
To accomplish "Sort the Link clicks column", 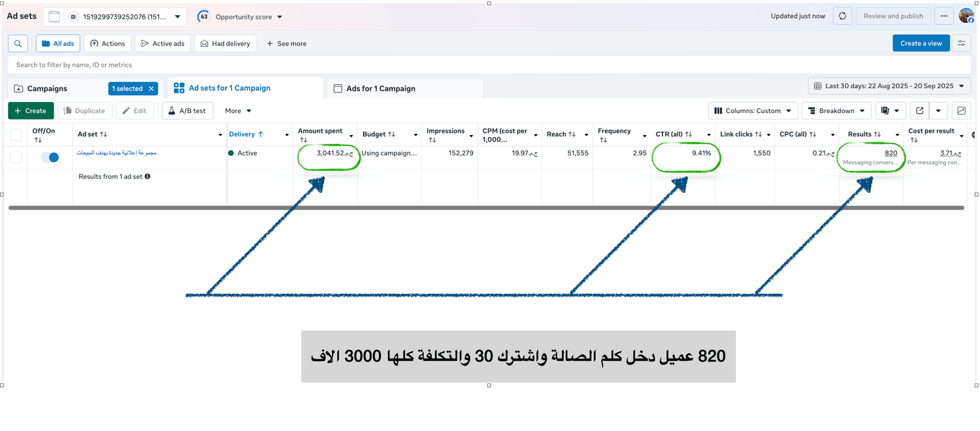I will click(759, 135).
